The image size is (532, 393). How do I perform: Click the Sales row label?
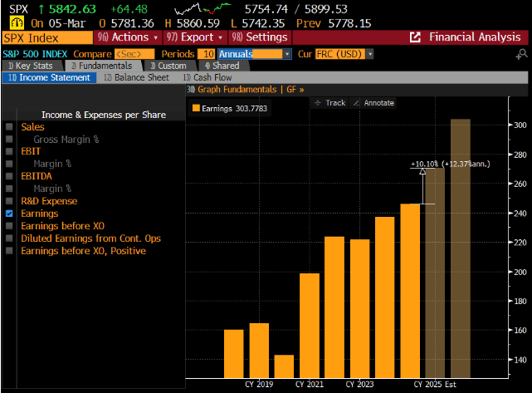tap(32, 126)
